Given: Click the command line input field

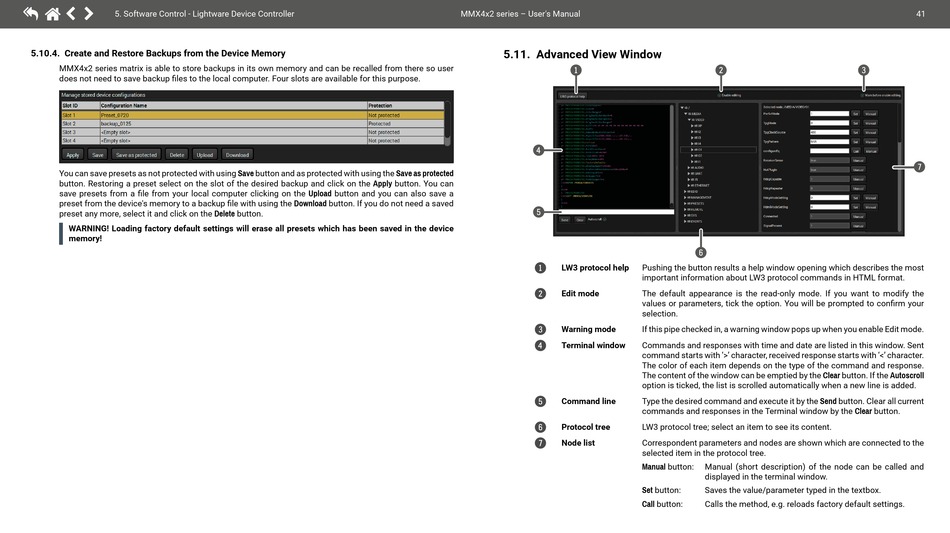Looking at the screenshot, I should (x=616, y=212).
